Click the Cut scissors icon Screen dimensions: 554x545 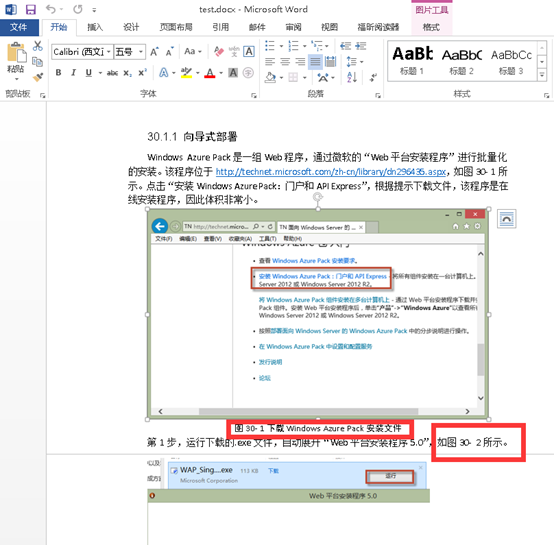37,46
